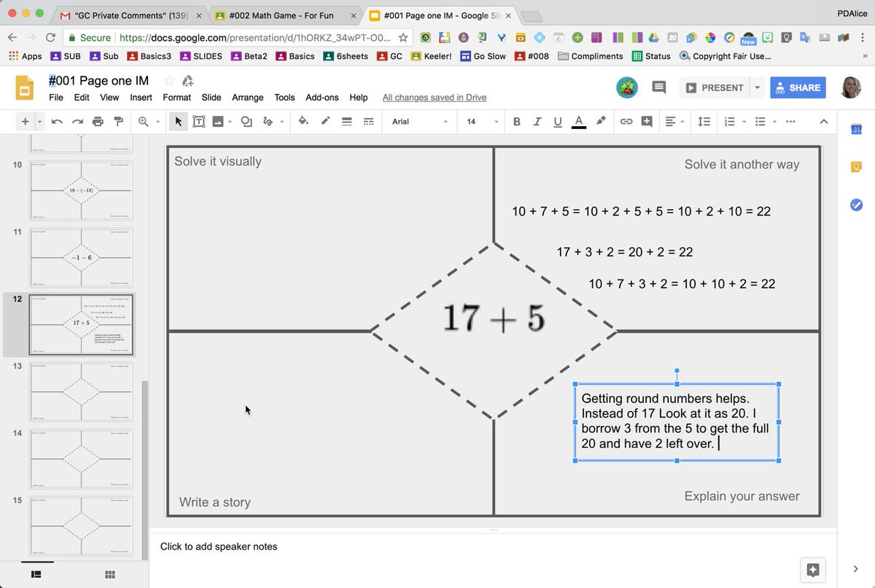The height and width of the screenshot is (588, 875).
Task: Open the Insert image tool
Action: pyautogui.click(x=219, y=121)
